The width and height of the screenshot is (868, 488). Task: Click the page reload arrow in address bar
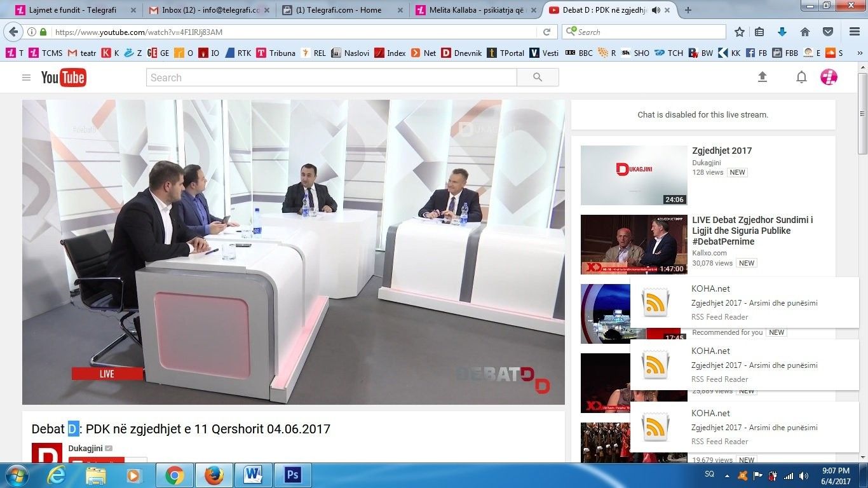coord(546,31)
